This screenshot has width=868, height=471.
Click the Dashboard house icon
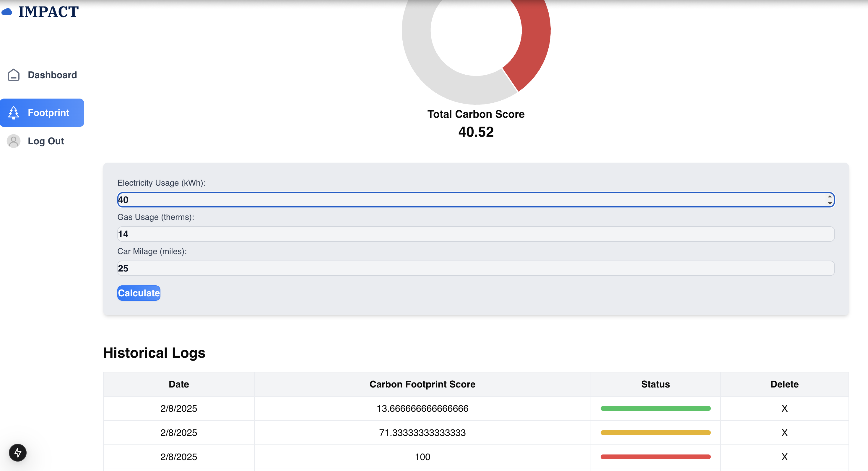click(x=14, y=75)
